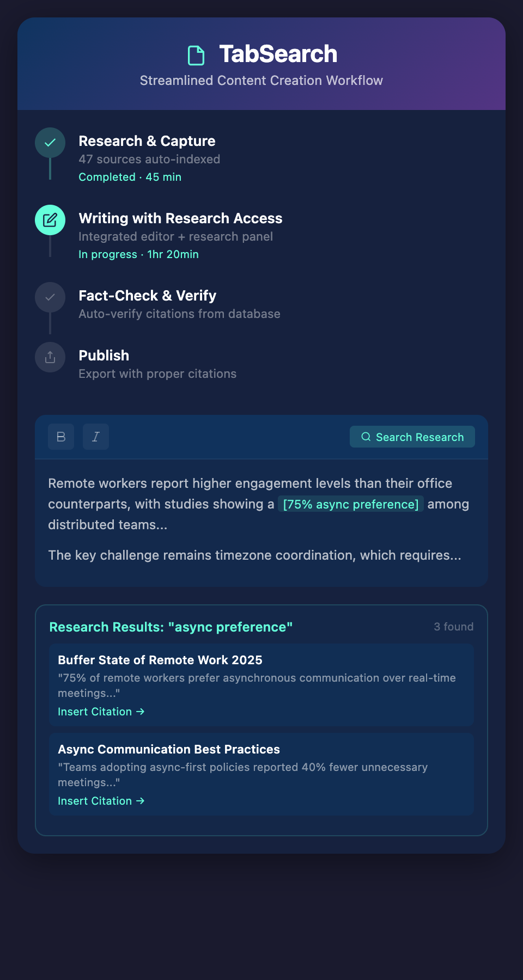Select the Research & Capture step title

pyautogui.click(x=147, y=141)
